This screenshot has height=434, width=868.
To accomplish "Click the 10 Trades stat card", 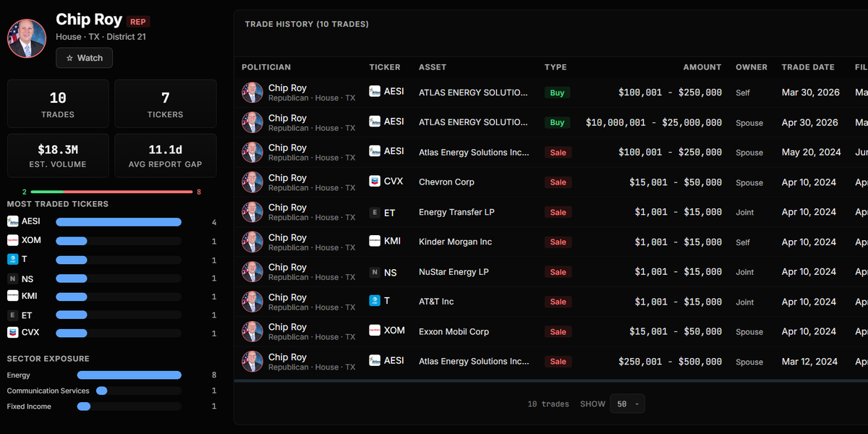I will tap(58, 103).
